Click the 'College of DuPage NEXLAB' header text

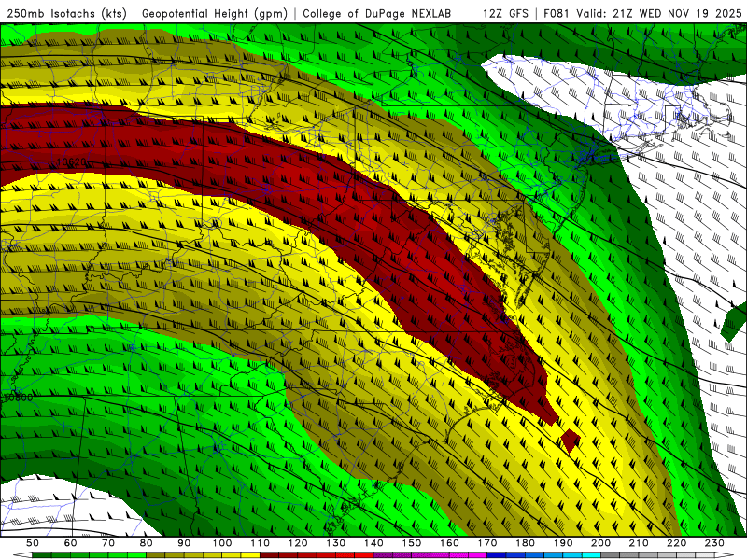point(377,13)
